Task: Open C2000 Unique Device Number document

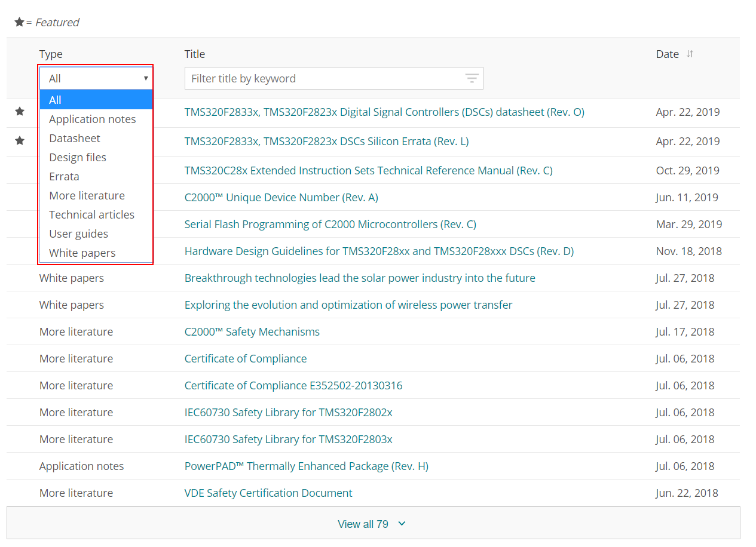Action: tap(281, 197)
